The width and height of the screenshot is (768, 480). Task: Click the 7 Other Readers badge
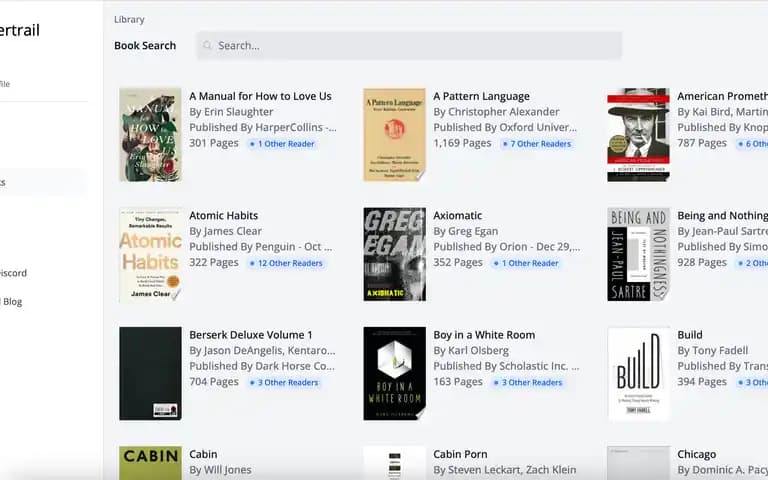(x=537, y=144)
